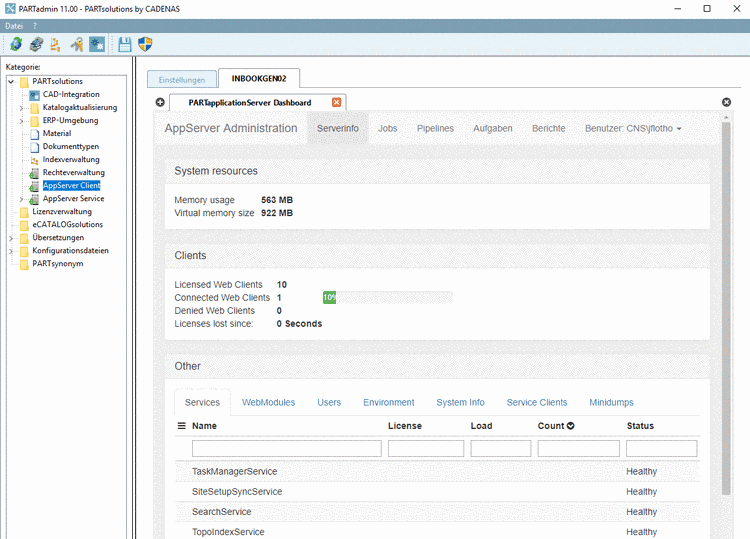The width and height of the screenshot is (750, 539).
Task: Switch to the System Info tab
Action: point(460,402)
